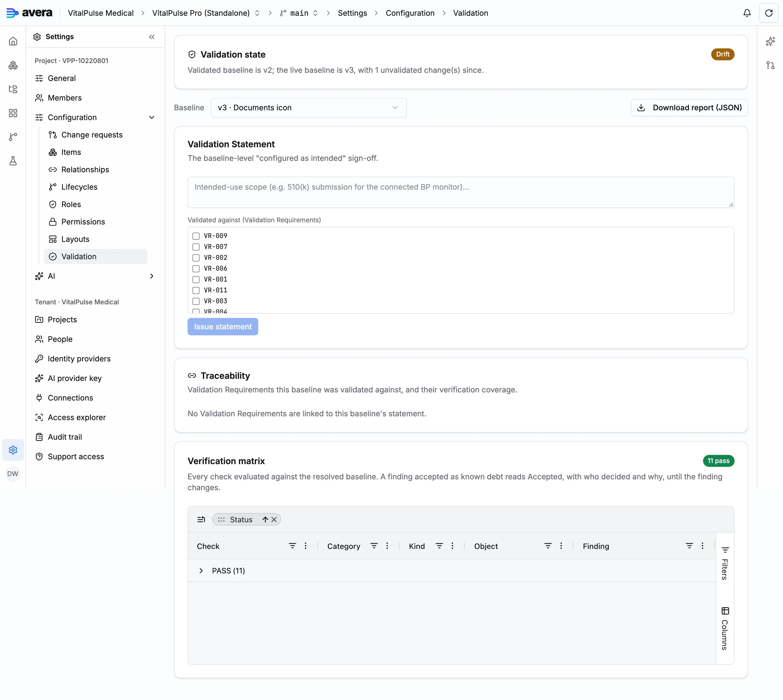Open Check column filter icon
The width and height of the screenshot is (783, 700).
pyautogui.click(x=293, y=546)
